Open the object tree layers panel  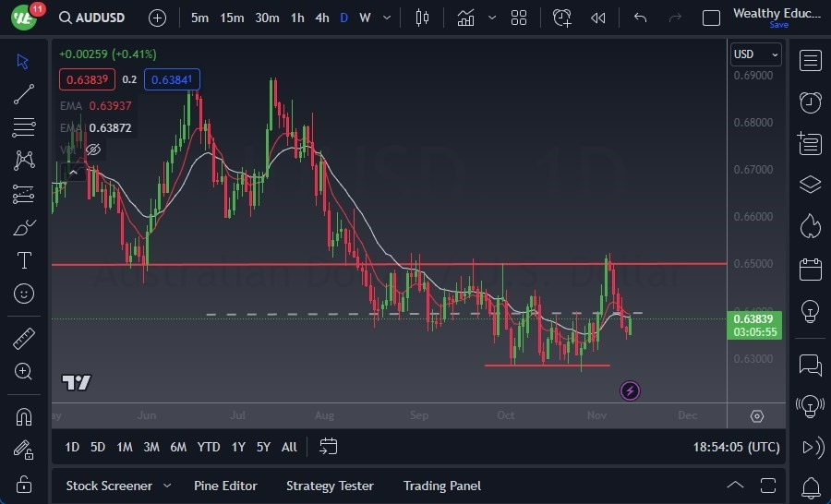click(x=811, y=185)
